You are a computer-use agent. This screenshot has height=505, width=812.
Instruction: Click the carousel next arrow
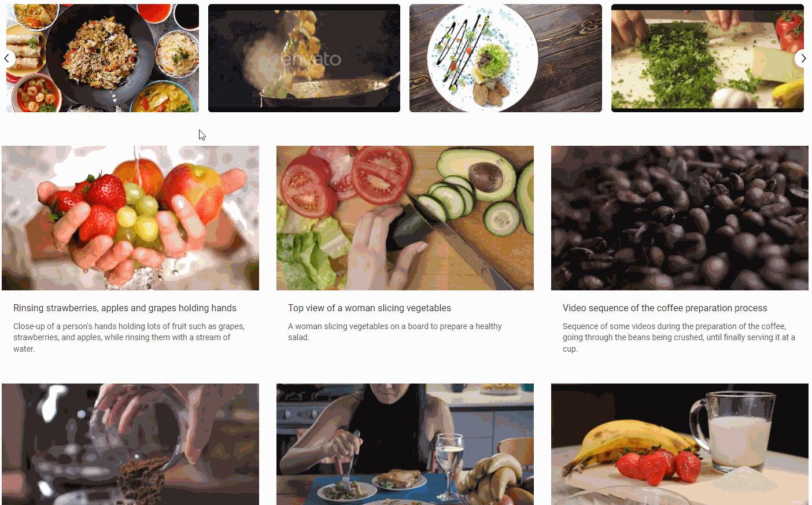tap(803, 58)
